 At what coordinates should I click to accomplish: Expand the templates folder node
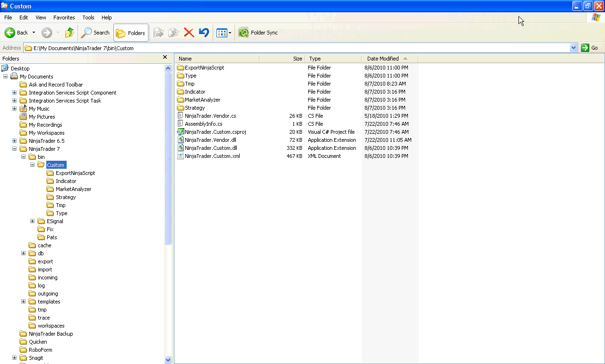(24, 302)
